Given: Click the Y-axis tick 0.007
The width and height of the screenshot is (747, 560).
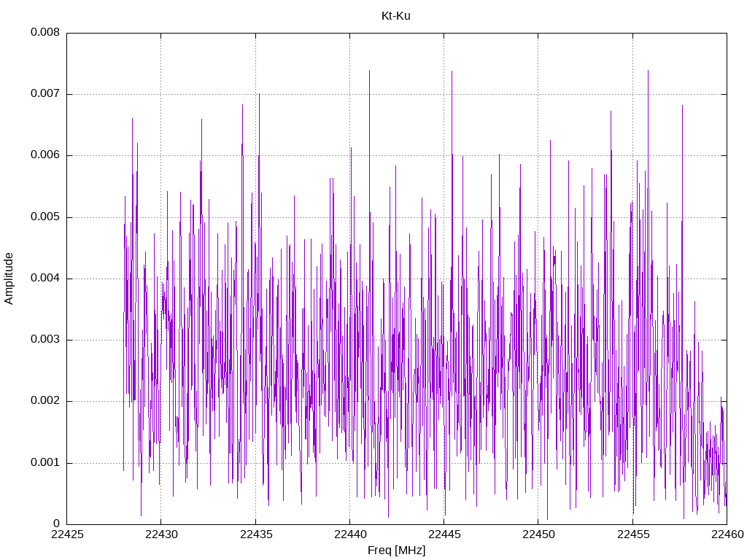Looking at the screenshot, I should pos(45,94).
